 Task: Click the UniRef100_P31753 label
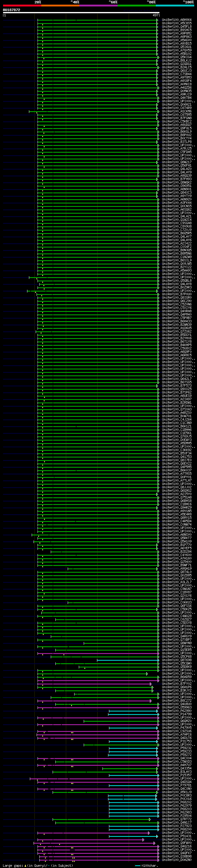pyautogui.click(x=176, y=741)
